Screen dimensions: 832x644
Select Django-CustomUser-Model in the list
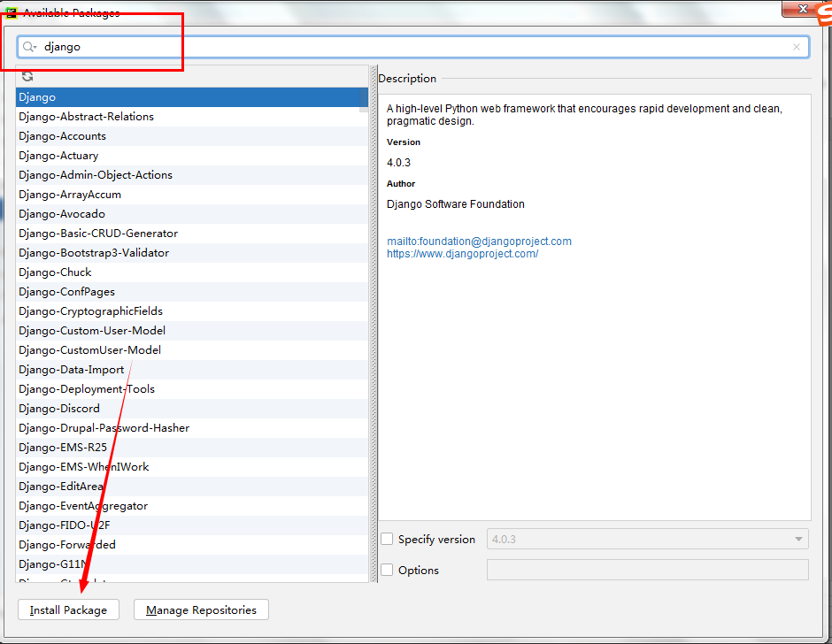191,350
